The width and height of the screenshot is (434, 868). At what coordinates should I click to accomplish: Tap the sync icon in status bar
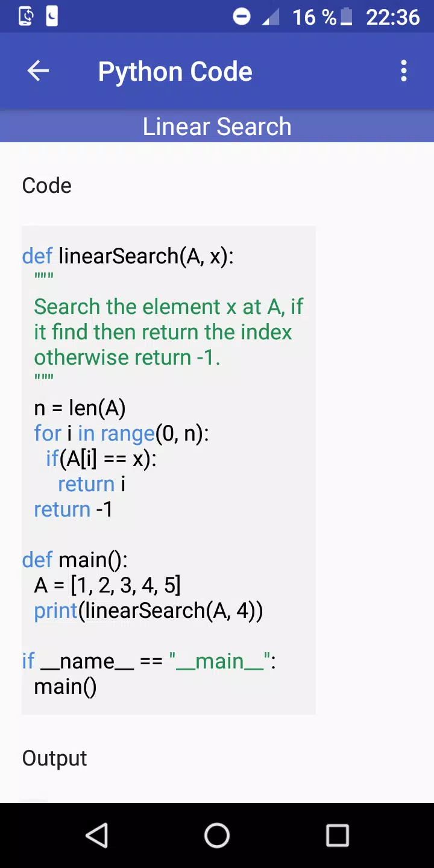coord(26,16)
